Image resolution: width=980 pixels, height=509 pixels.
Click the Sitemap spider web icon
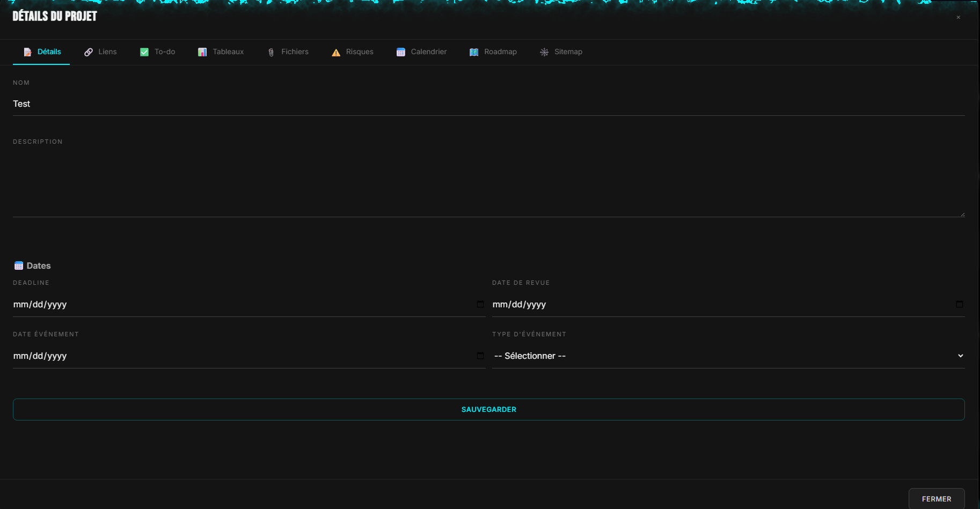(544, 52)
